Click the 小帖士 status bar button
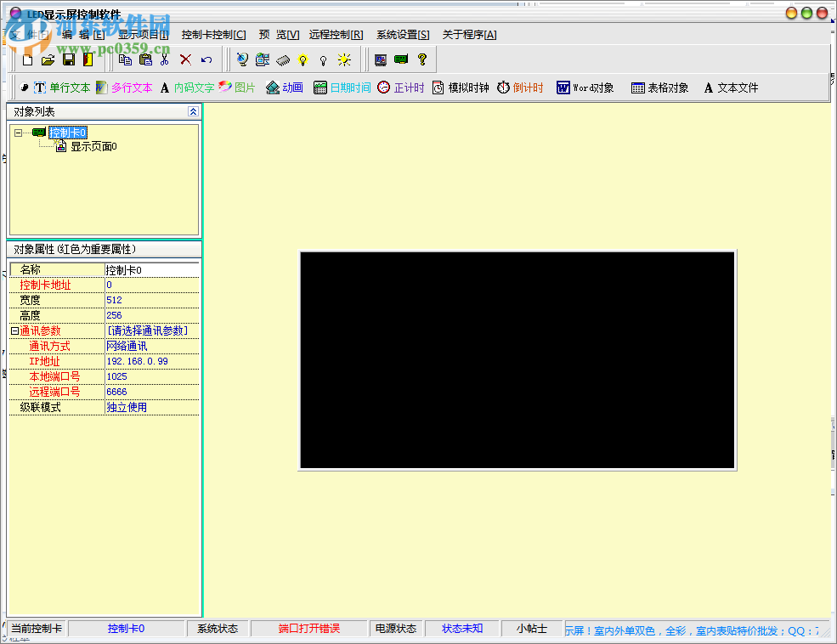 click(530, 628)
